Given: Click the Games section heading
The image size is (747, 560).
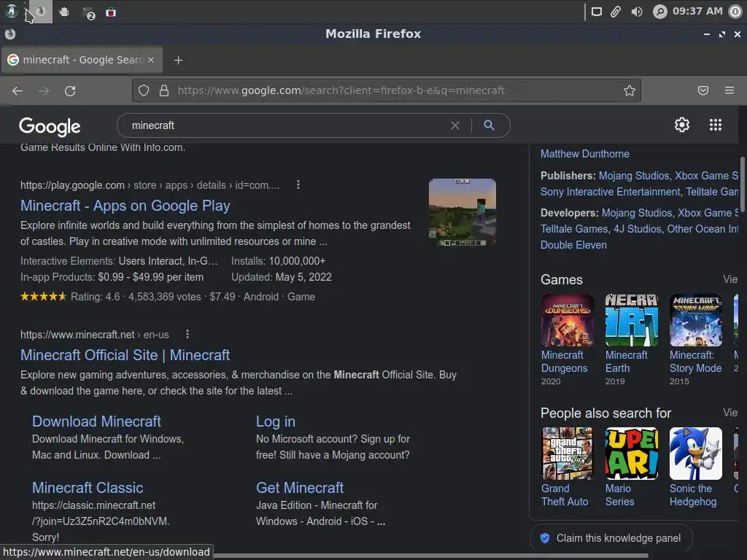Looking at the screenshot, I should (x=561, y=280).
